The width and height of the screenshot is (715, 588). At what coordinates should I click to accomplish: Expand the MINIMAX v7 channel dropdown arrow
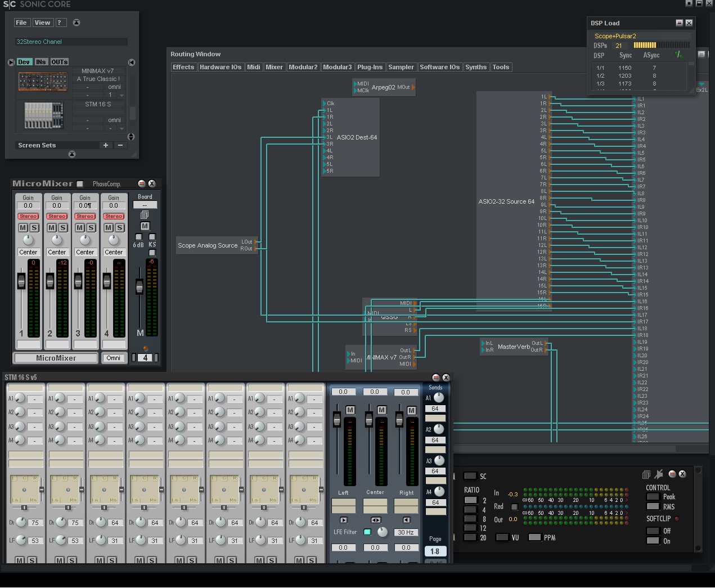(x=122, y=95)
